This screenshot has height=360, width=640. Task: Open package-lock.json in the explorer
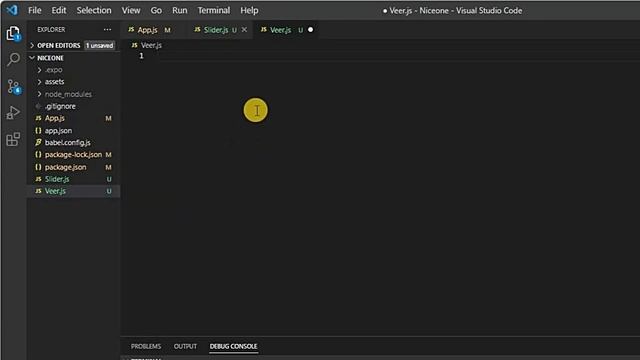tap(73, 155)
